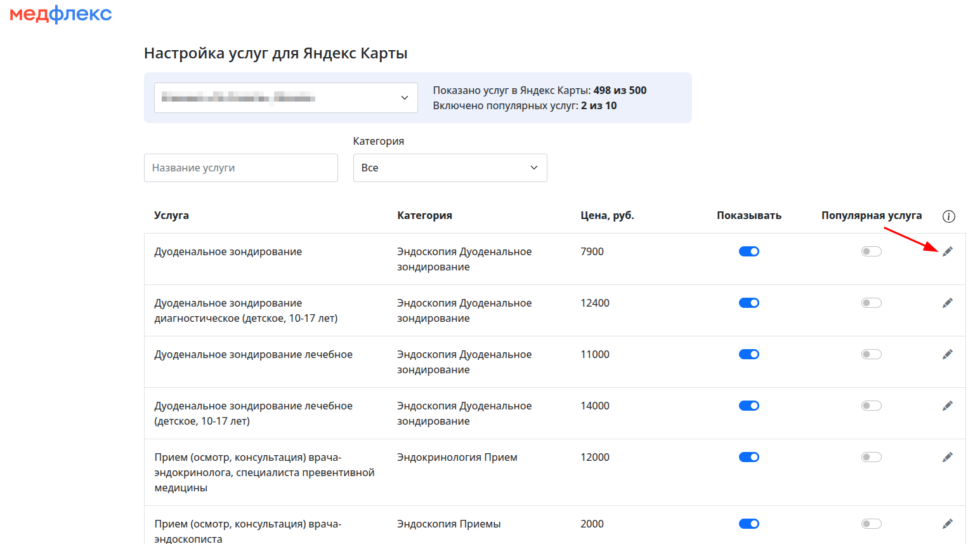Viewport: 980px width, 544px height.
Task: Open the clinic selection dropdown
Action: click(x=285, y=98)
